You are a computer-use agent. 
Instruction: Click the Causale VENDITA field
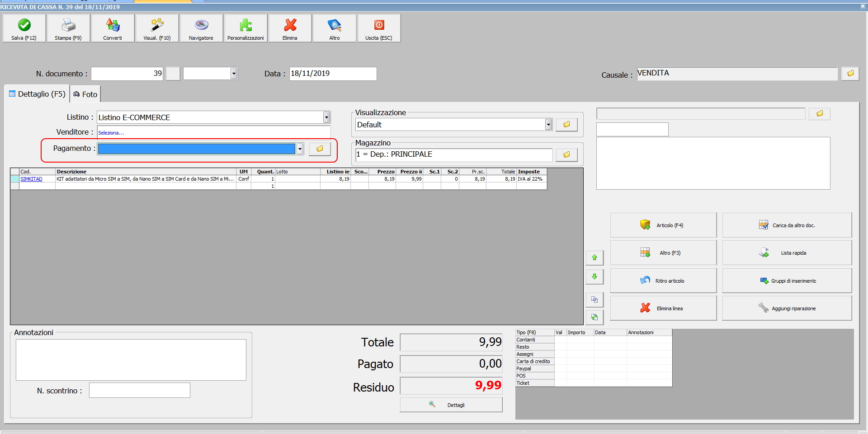tap(737, 74)
